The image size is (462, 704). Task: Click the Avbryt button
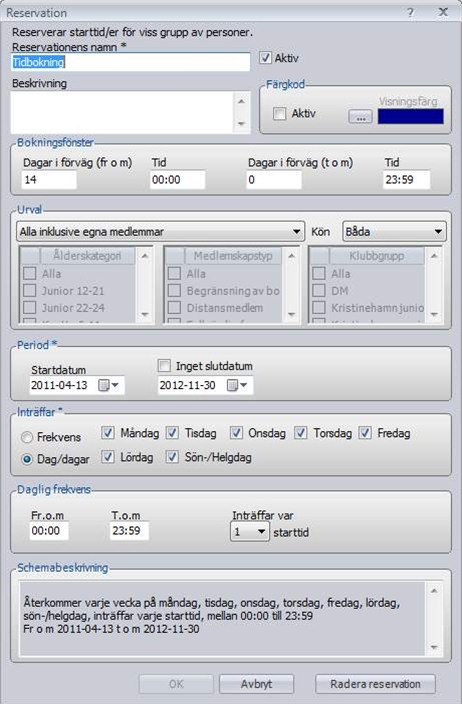[x=256, y=684]
